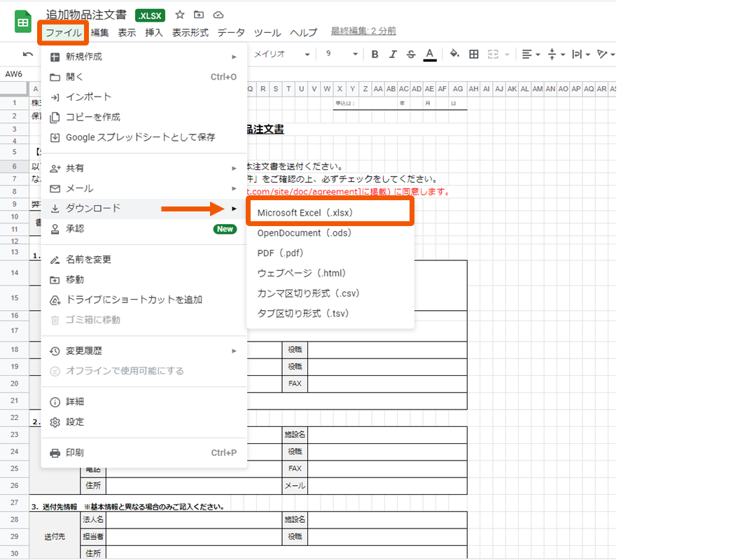This screenshot has width=747, height=560.
Task: Toggle strikethrough formatting
Action: tap(411, 54)
